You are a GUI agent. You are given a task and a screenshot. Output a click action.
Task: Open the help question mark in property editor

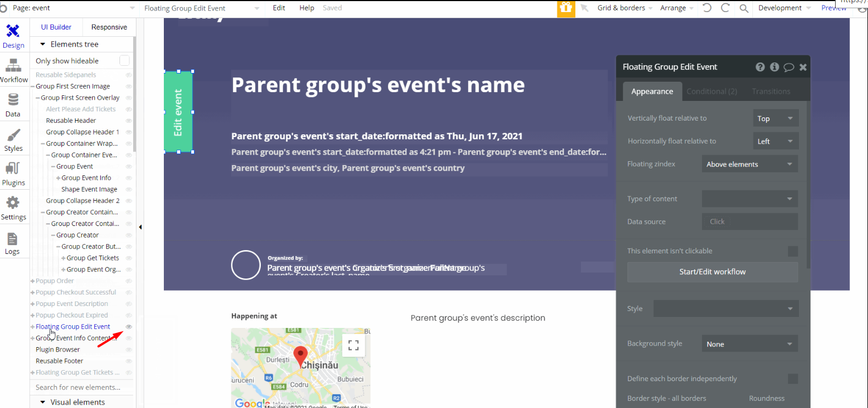coord(760,67)
